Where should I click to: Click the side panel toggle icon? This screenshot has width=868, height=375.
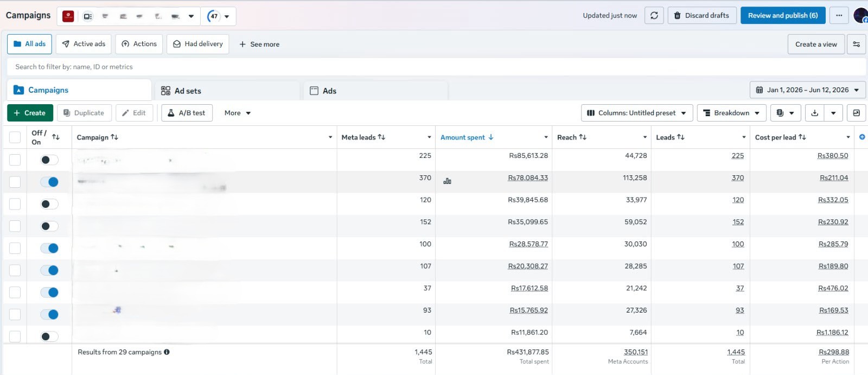[x=857, y=113]
